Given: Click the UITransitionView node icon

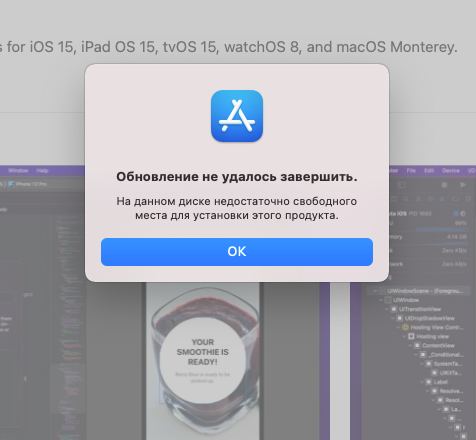Looking at the screenshot, I should [394, 309].
